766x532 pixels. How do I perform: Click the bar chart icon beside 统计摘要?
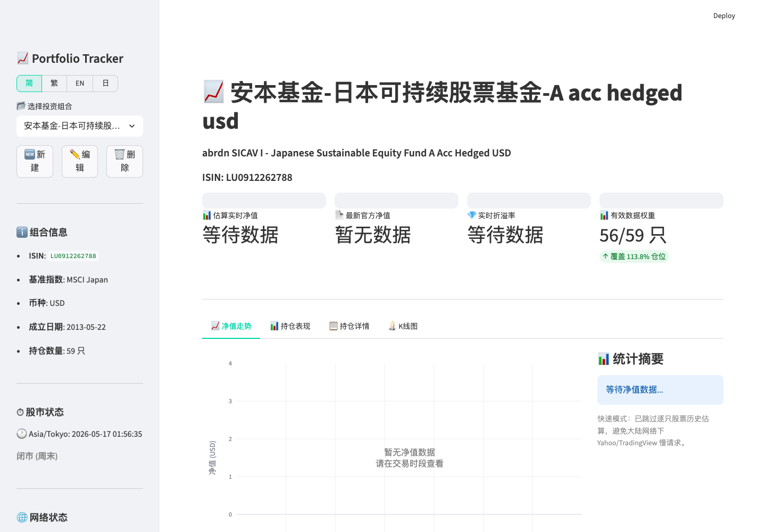[603, 359]
